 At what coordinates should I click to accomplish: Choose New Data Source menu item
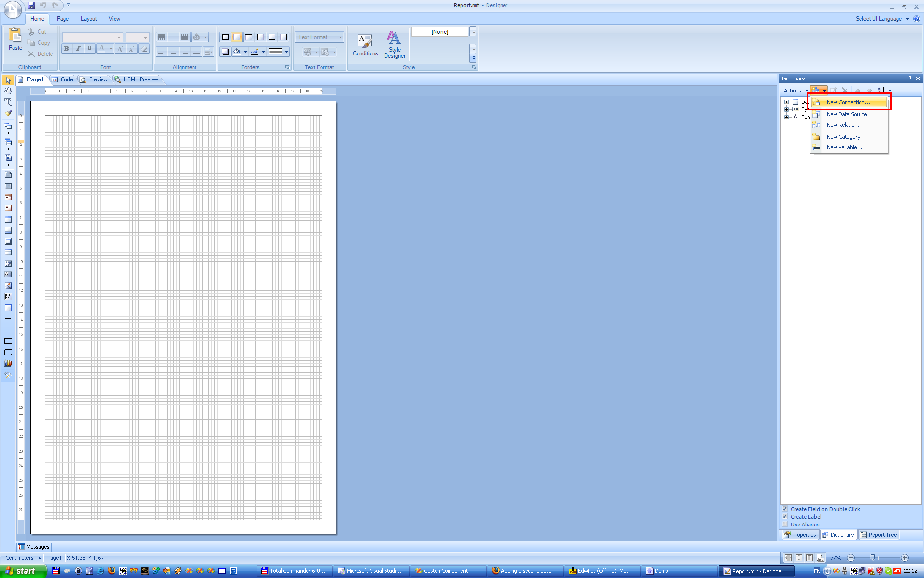849,114
